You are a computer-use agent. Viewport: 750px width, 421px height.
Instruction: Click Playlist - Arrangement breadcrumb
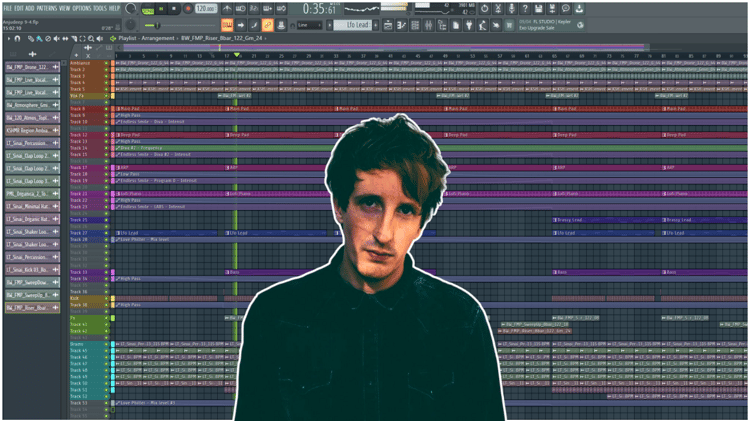(146, 38)
